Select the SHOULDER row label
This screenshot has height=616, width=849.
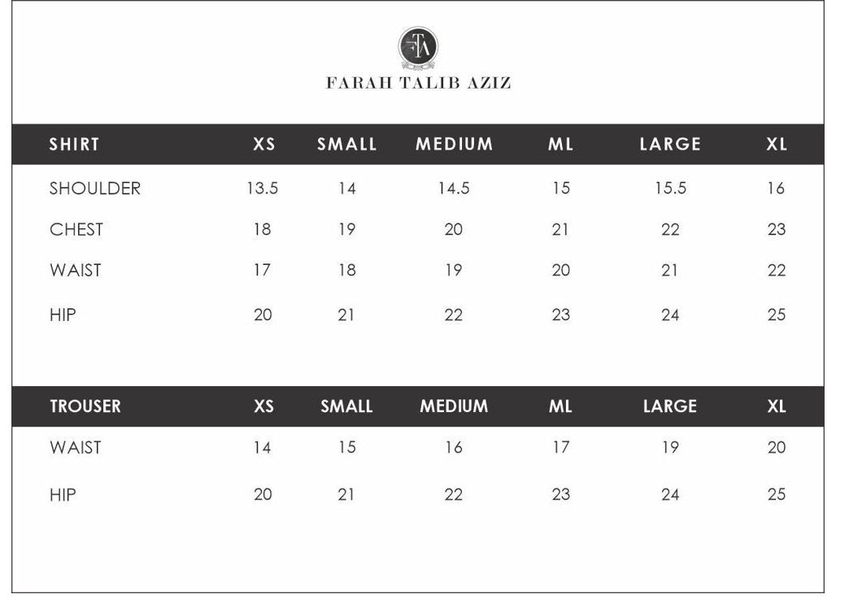point(94,189)
